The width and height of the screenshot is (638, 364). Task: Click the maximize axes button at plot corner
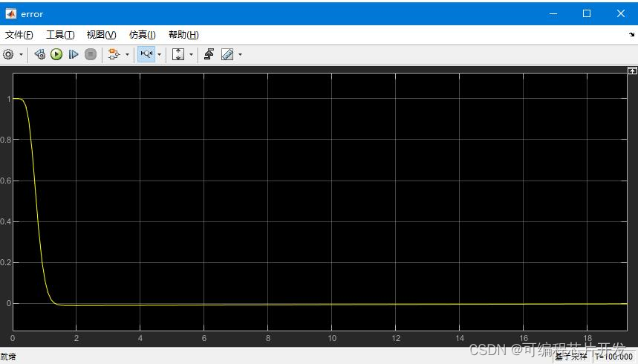pyautogui.click(x=632, y=71)
